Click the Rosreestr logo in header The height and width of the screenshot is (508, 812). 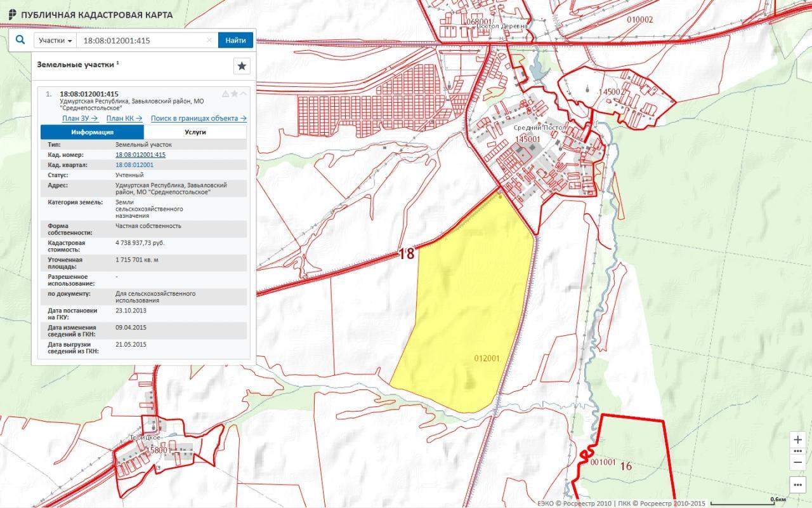tap(12, 15)
